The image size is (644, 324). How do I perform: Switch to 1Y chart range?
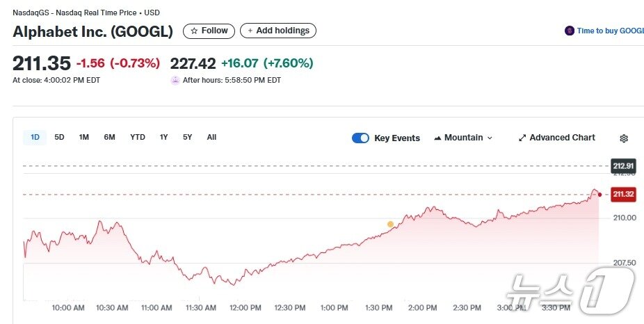coord(163,138)
